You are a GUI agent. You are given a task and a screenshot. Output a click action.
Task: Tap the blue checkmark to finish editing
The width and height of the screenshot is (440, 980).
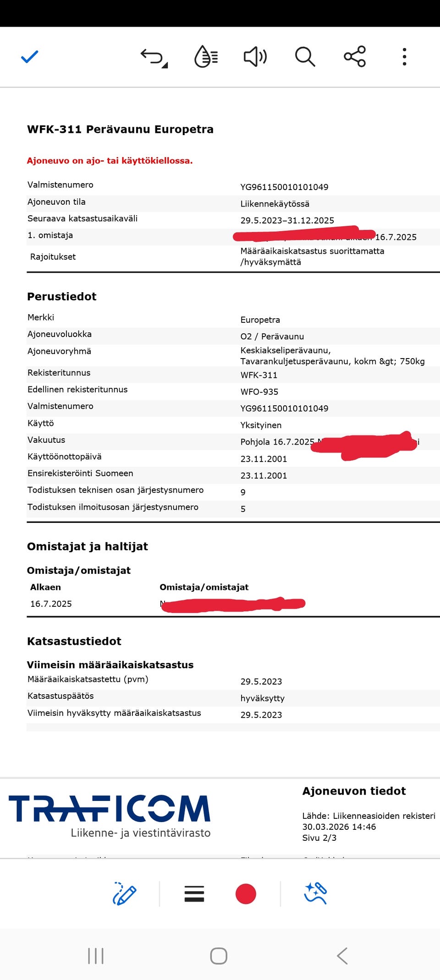[x=30, y=57]
